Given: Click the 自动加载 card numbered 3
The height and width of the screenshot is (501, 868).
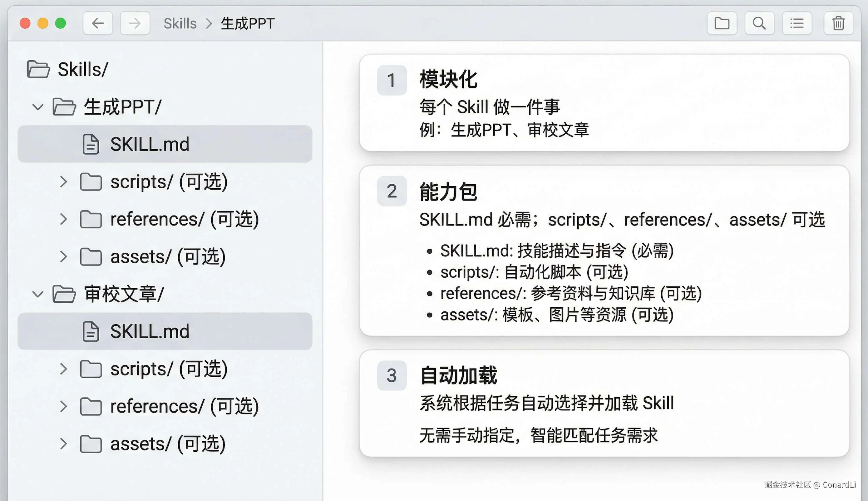Looking at the screenshot, I should click(604, 403).
